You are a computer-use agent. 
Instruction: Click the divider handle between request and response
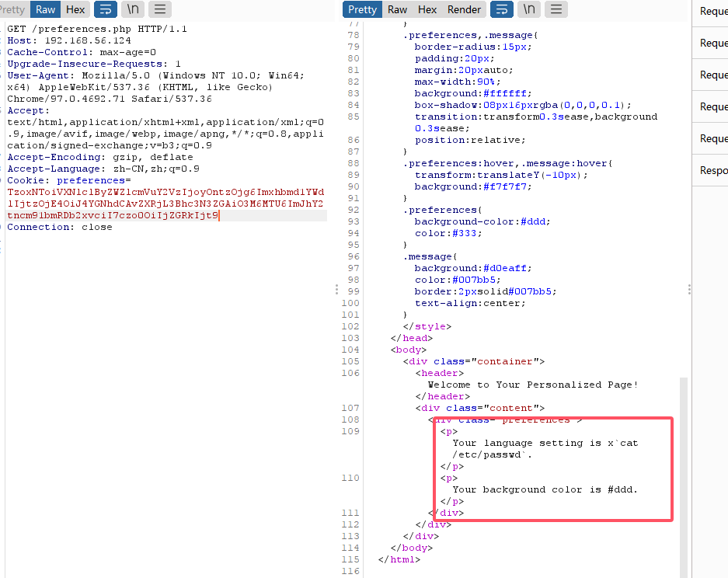[x=336, y=289]
